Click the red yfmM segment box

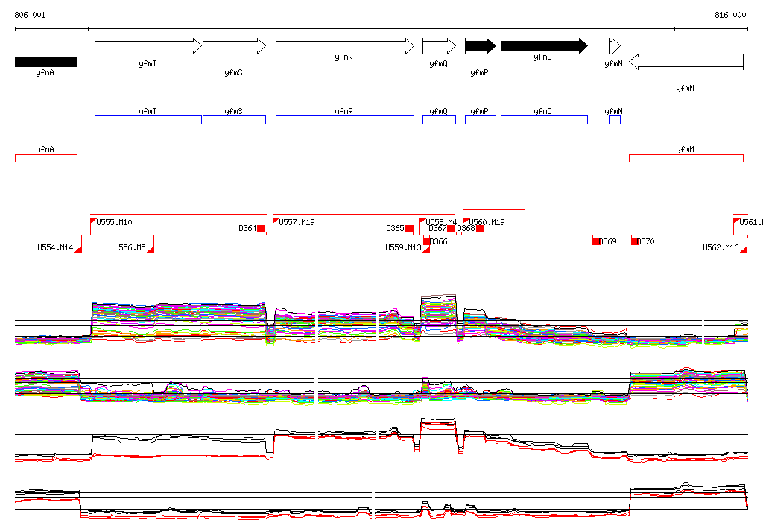click(686, 158)
